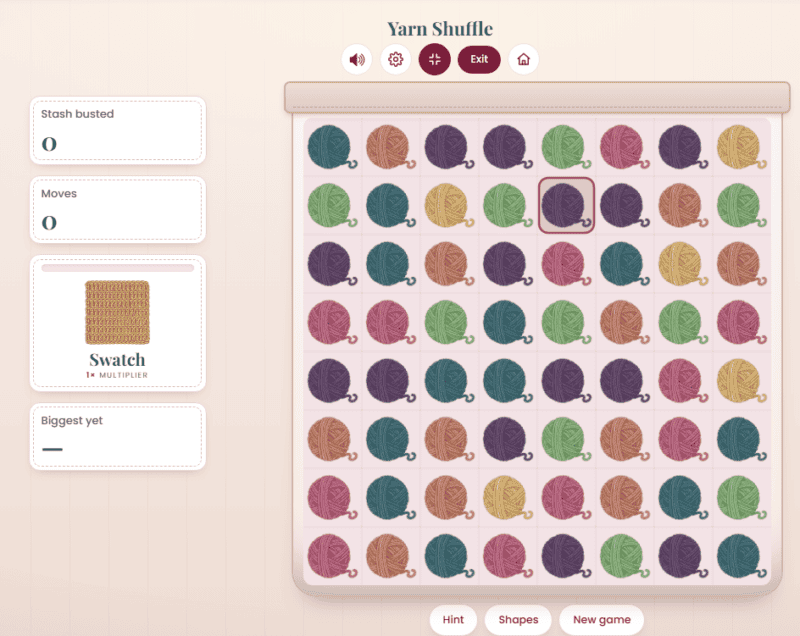800x636 pixels.
Task: Go to the home screen
Action: (x=523, y=60)
